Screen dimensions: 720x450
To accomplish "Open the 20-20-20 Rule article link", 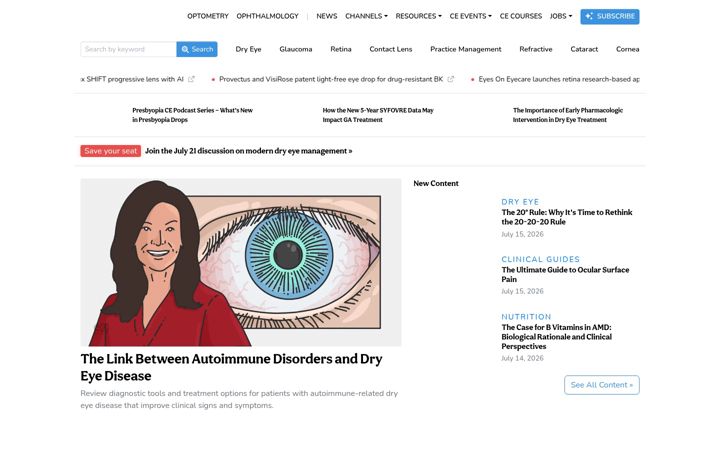I will (567, 217).
